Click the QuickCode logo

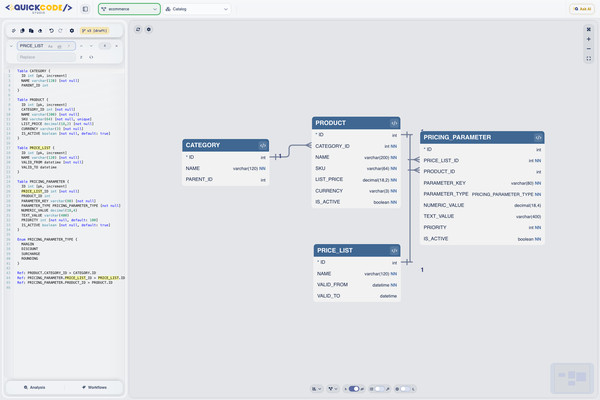pos(39,8)
